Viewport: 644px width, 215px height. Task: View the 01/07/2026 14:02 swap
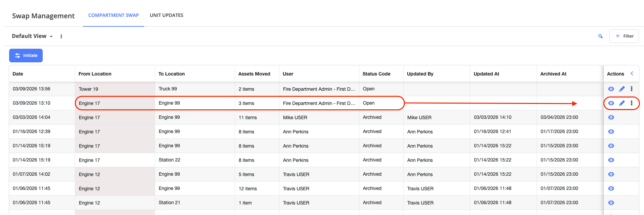[x=611, y=174]
